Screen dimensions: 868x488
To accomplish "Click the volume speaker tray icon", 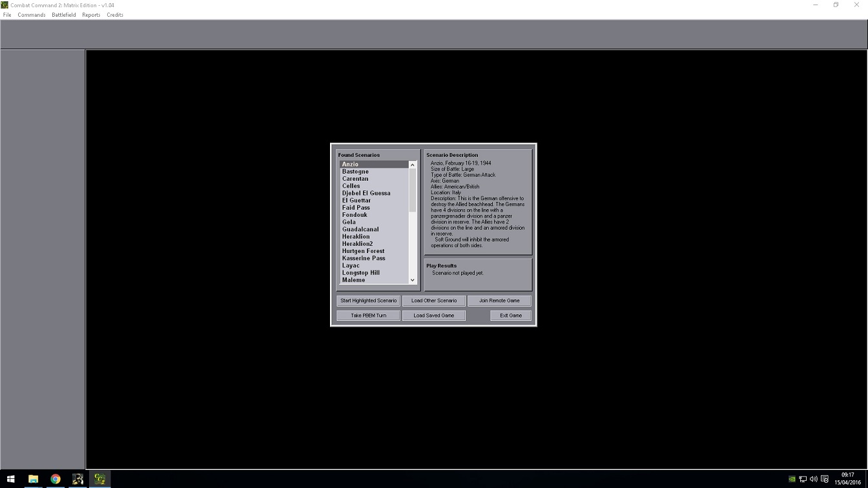I will point(813,479).
